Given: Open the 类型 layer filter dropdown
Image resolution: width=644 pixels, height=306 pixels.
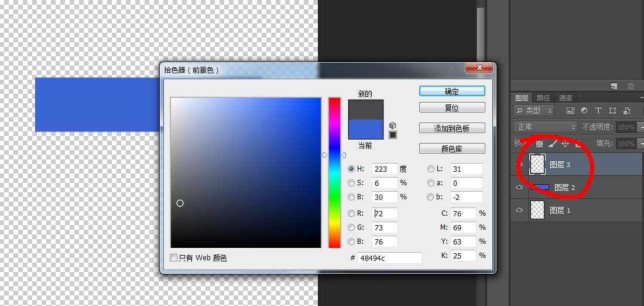Looking at the screenshot, I should click(x=533, y=110).
